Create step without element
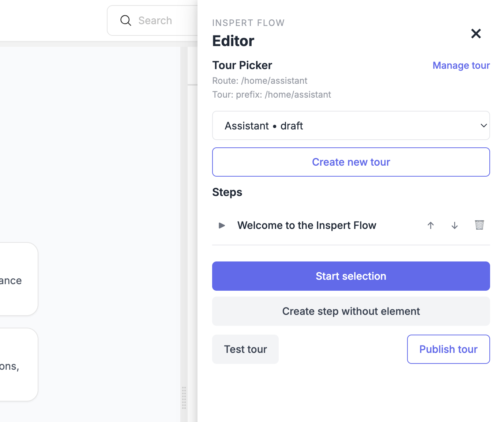This screenshot has width=504, height=422. click(351, 311)
